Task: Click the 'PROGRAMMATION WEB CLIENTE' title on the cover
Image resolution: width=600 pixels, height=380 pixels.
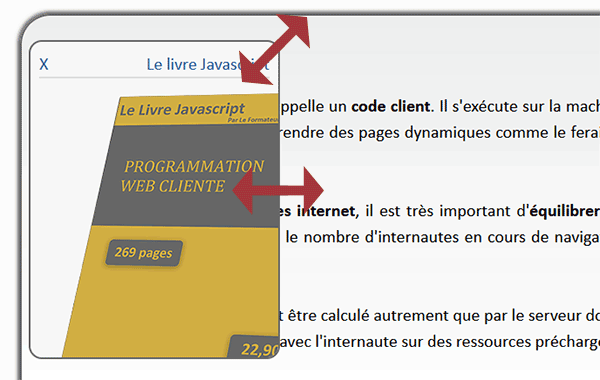Action: (192, 176)
